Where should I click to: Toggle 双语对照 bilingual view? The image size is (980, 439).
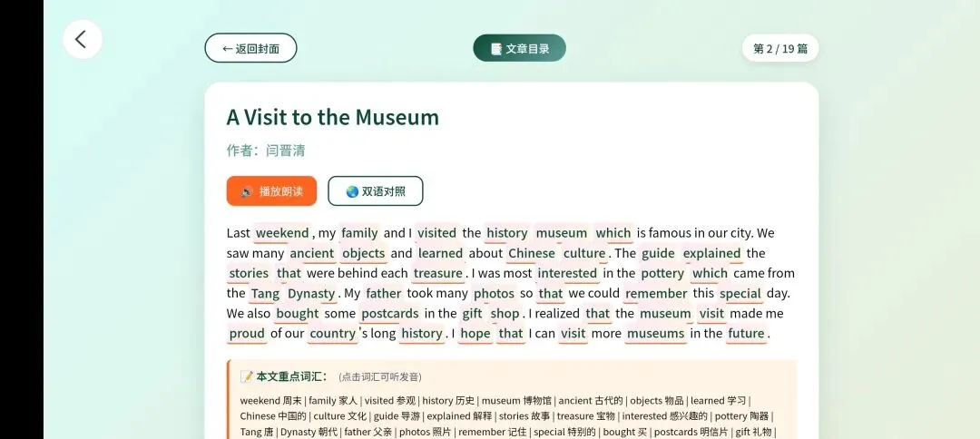pyautogui.click(x=375, y=191)
